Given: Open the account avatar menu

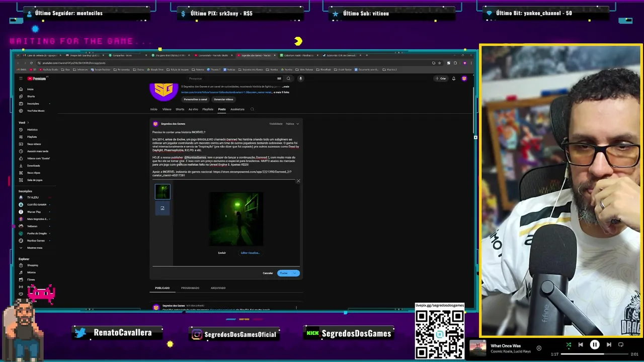Looking at the screenshot, I should 464,78.
